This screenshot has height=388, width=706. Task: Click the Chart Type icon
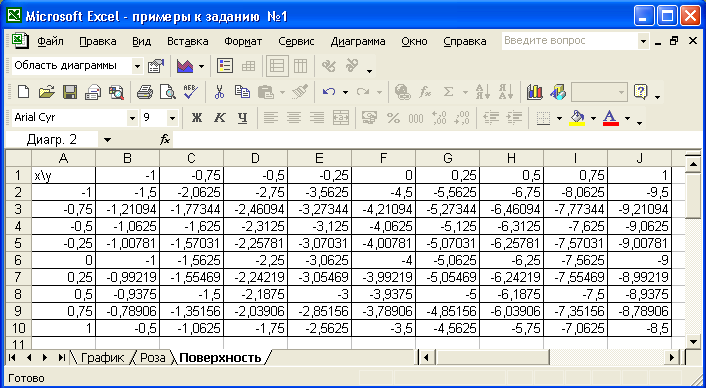coord(185,66)
